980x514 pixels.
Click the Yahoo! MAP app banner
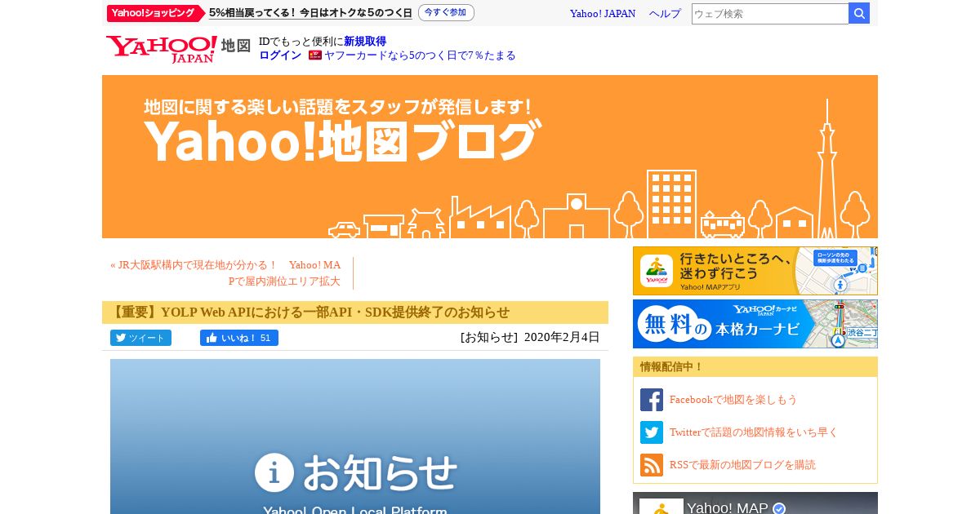755,271
